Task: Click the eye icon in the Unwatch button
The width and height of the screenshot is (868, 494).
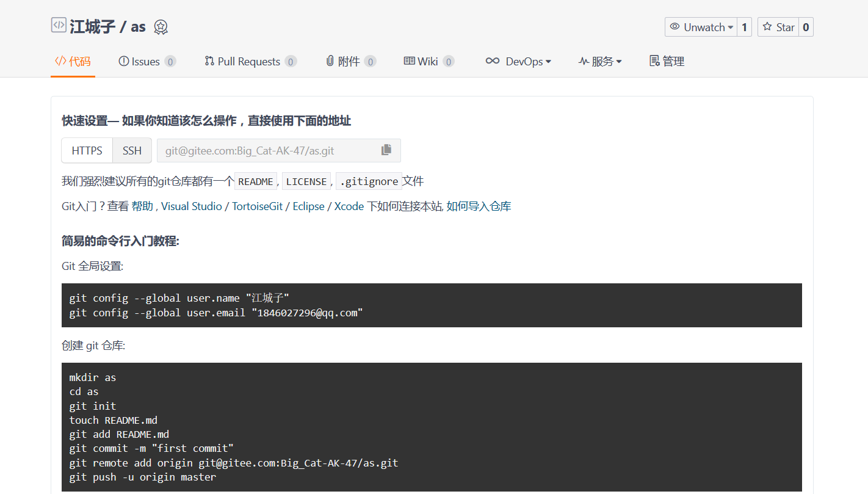Action: pos(675,27)
